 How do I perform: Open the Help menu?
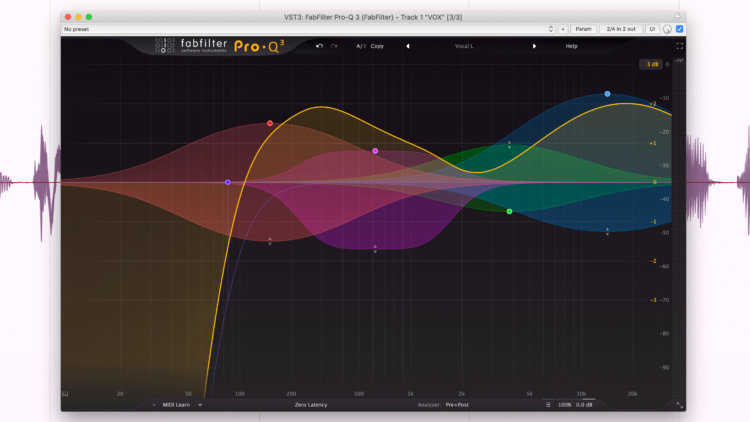571,46
